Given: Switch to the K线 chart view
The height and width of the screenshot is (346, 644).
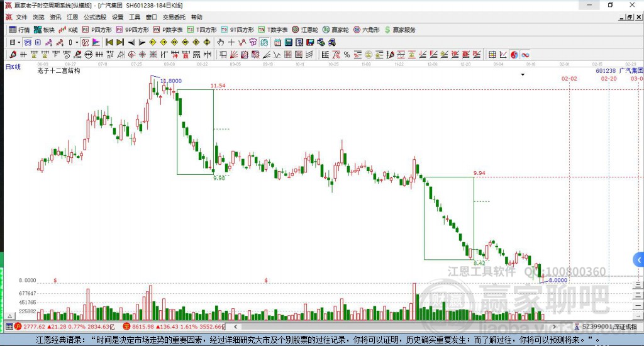Looking at the screenshot, I should pyautogui.click(x=68, y=30).
